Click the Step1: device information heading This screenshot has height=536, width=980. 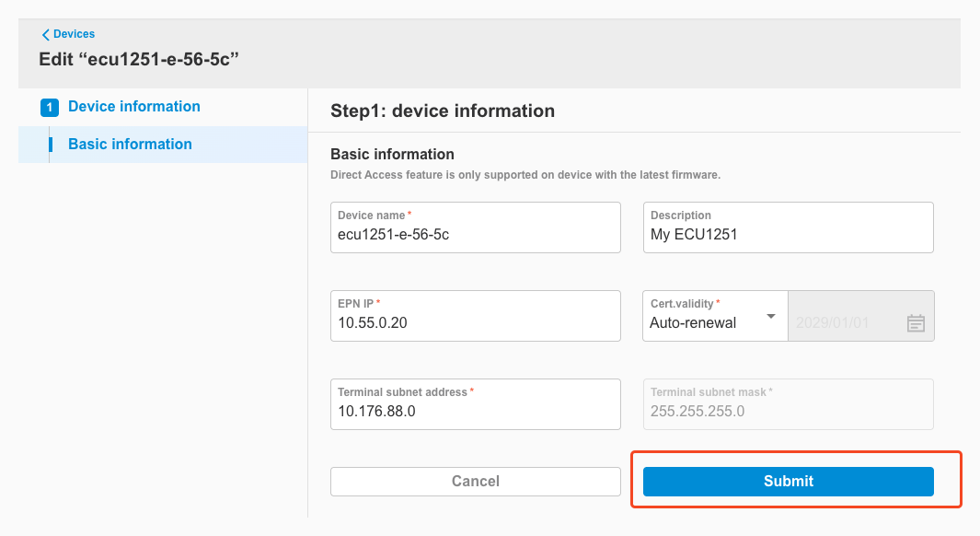pyautogui.click(x=443, y=111)
